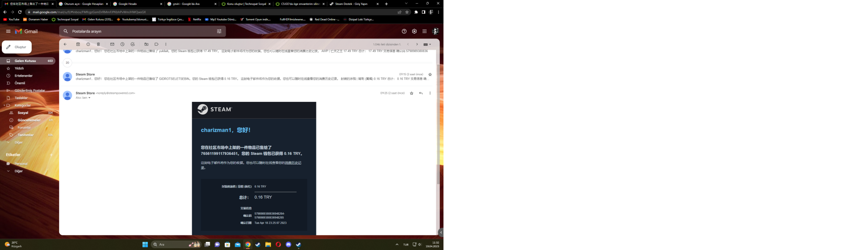
Task: Star the 09:15 Steam Store message
Action: pos(430,74)
